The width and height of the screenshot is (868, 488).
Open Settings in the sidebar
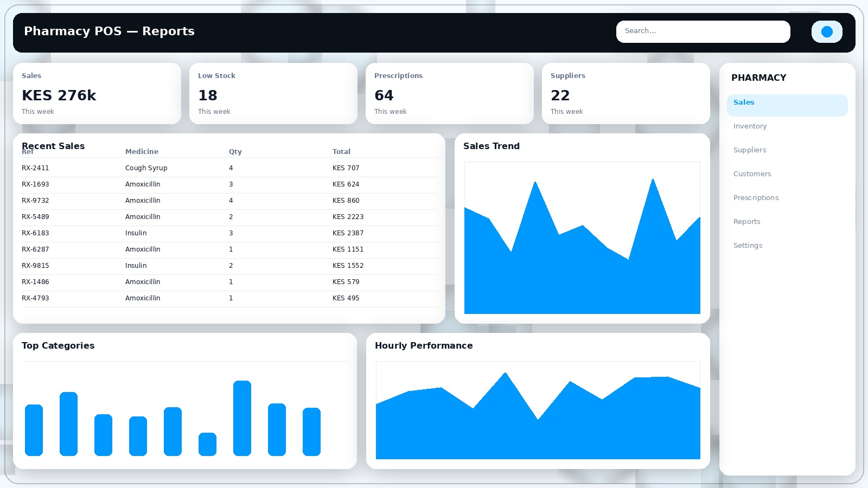coord(748,246)
